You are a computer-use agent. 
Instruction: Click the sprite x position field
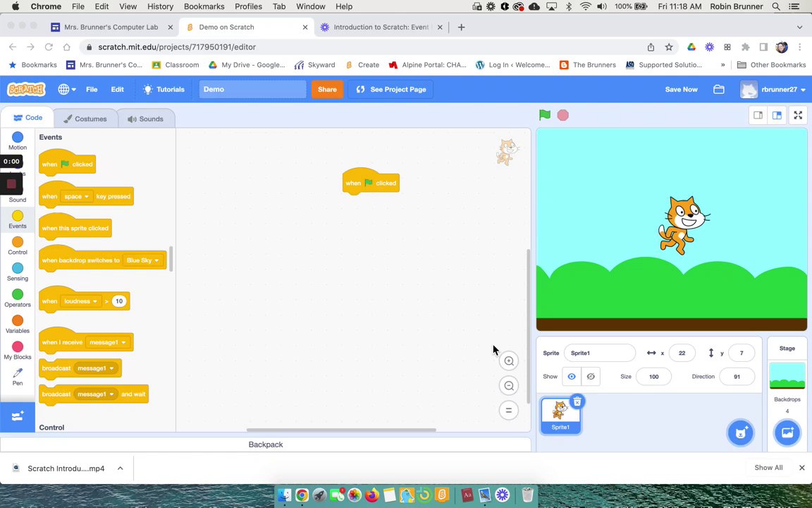682,353
